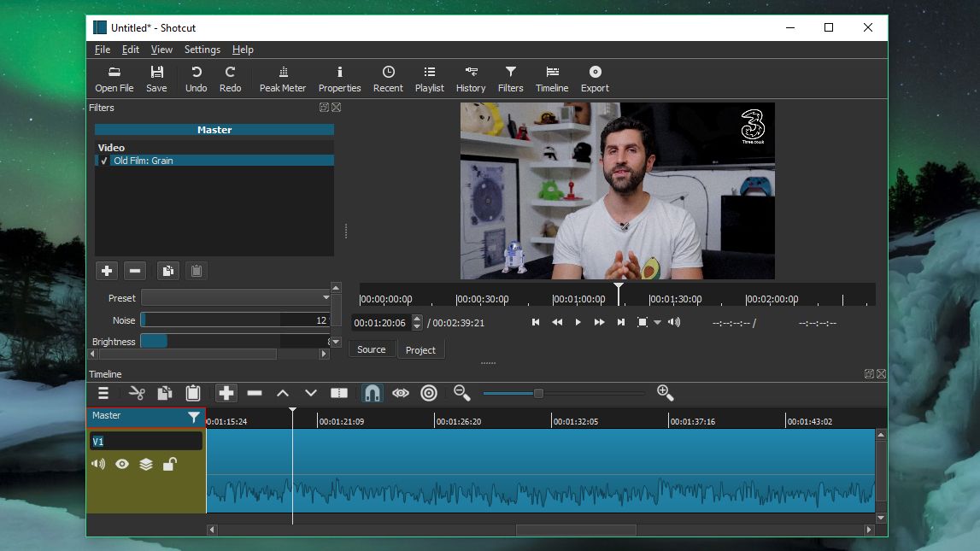The height and width of the screenshot is (551, 980).
Task: Open the History panel from toolbar
Action: click(x=470, y=79)
